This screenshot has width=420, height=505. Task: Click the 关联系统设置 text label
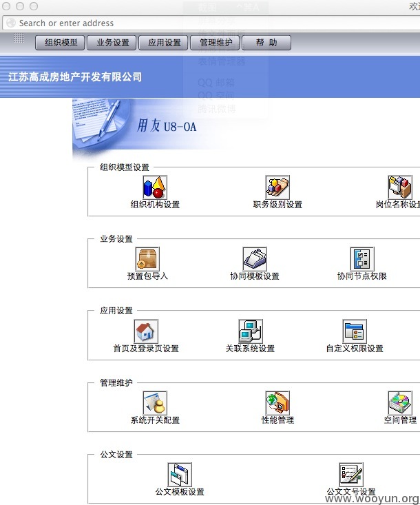[251, 348]
